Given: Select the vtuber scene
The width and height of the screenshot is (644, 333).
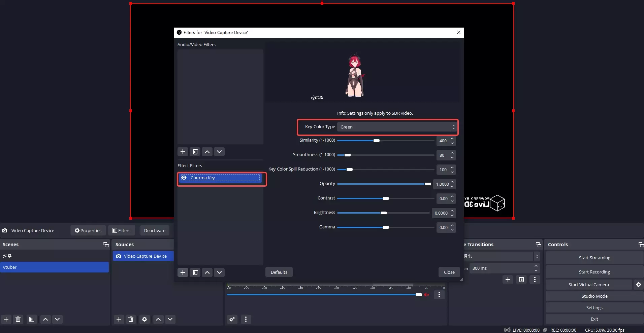Looking at the screenshot, I should [x=54, y=267].
